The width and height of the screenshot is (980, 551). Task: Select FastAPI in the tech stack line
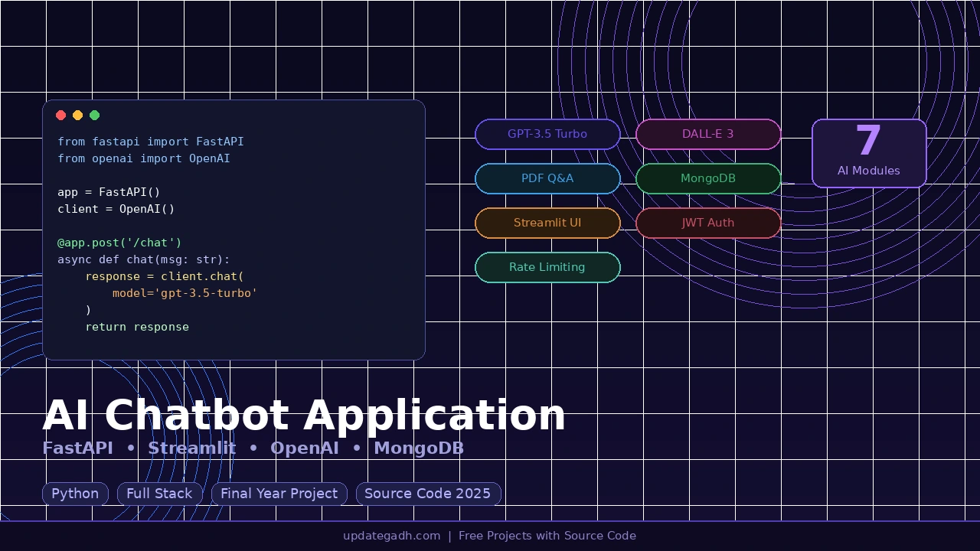77,448
